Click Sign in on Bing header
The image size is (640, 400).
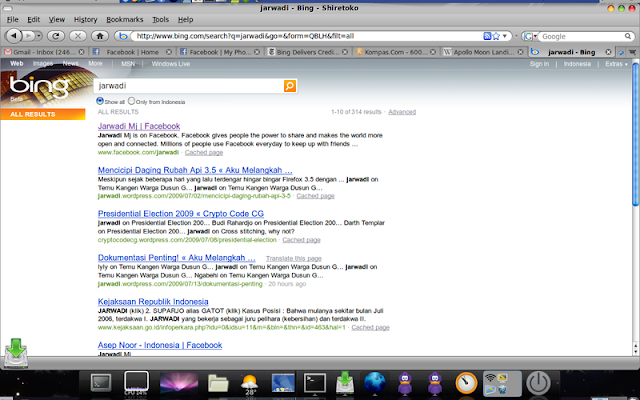(x=539, y=64)
